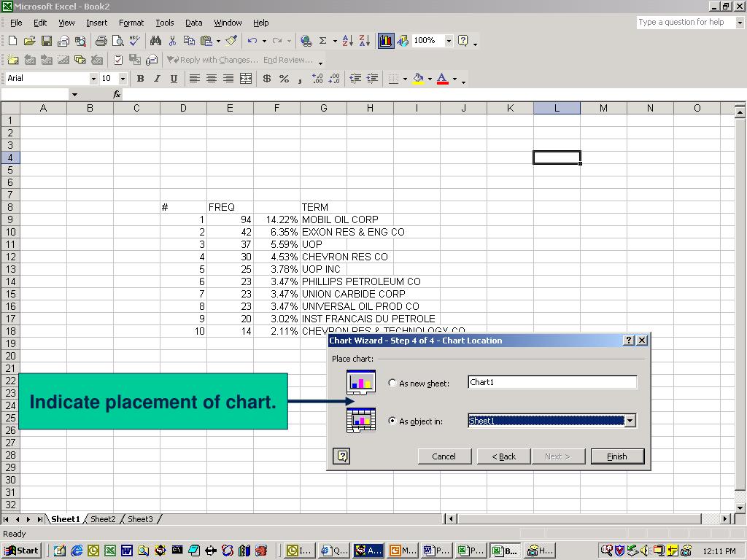Open Print Preview icon
This screenshot has width=747, height=560.
[117, 41]
